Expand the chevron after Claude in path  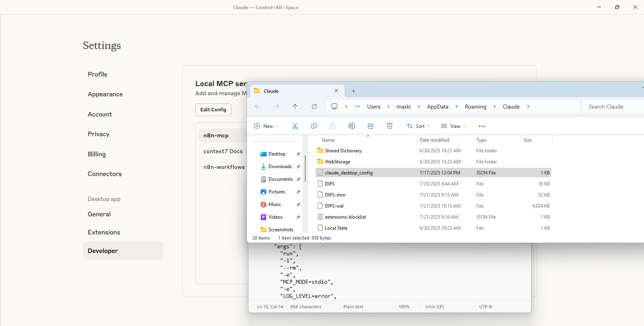528,107
